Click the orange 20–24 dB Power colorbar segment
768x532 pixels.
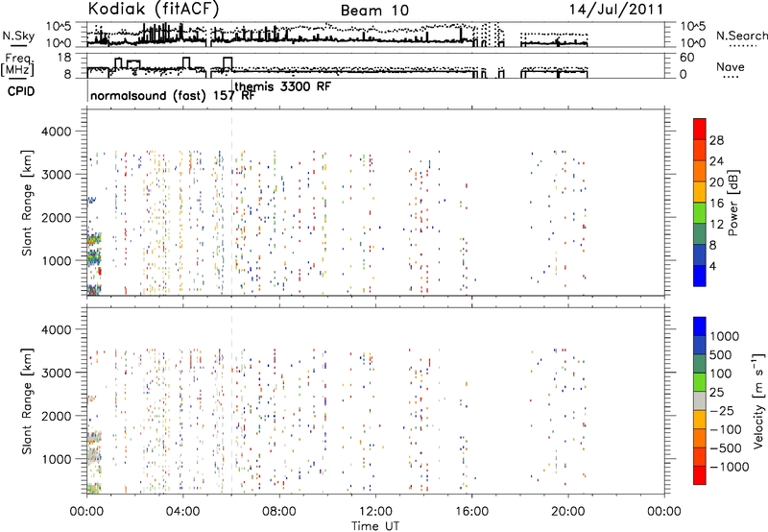[700, 171]
